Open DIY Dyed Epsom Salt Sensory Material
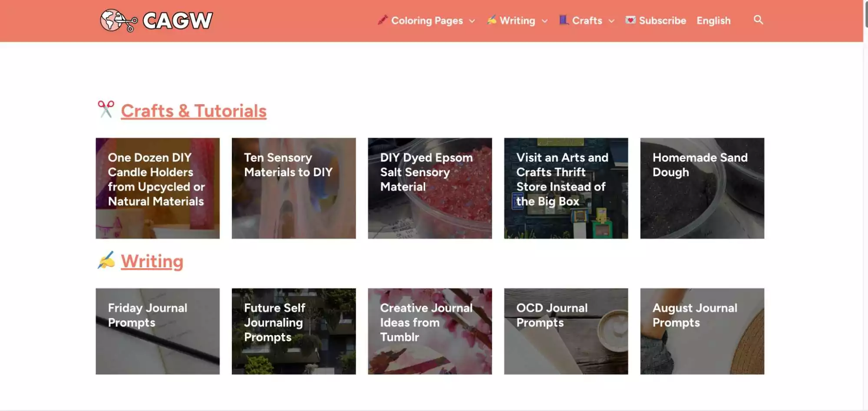The width and height of the screenshot is (868, 411). pyautogui.click(x=430, y=188)
